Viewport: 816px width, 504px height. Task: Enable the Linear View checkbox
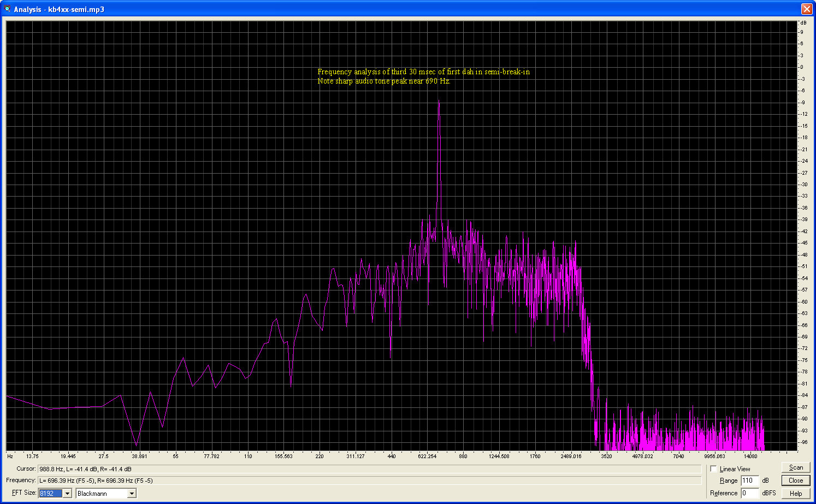(x=714, y=469)
